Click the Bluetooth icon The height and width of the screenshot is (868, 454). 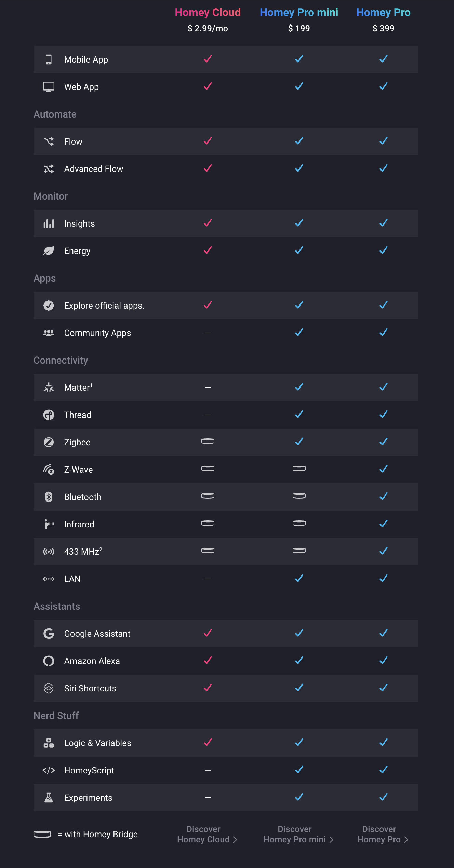(x=49, y=497)
